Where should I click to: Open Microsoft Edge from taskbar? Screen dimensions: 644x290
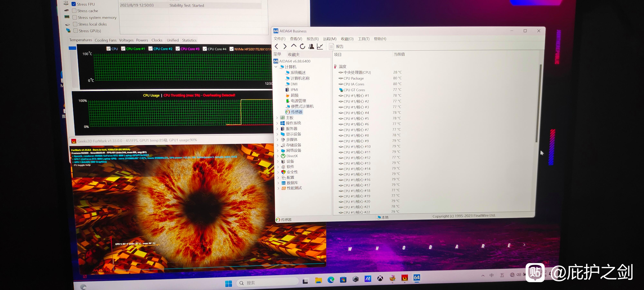tap(331, 280)
